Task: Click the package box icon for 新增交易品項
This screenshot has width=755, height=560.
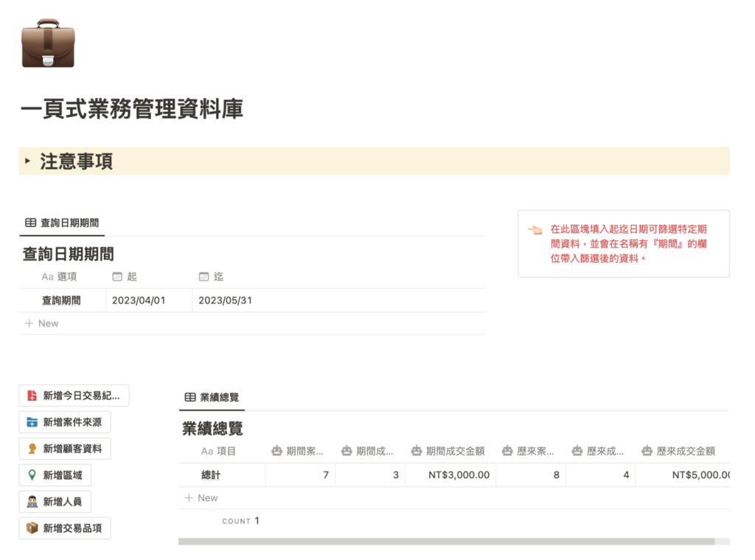Action: [32, 528]
